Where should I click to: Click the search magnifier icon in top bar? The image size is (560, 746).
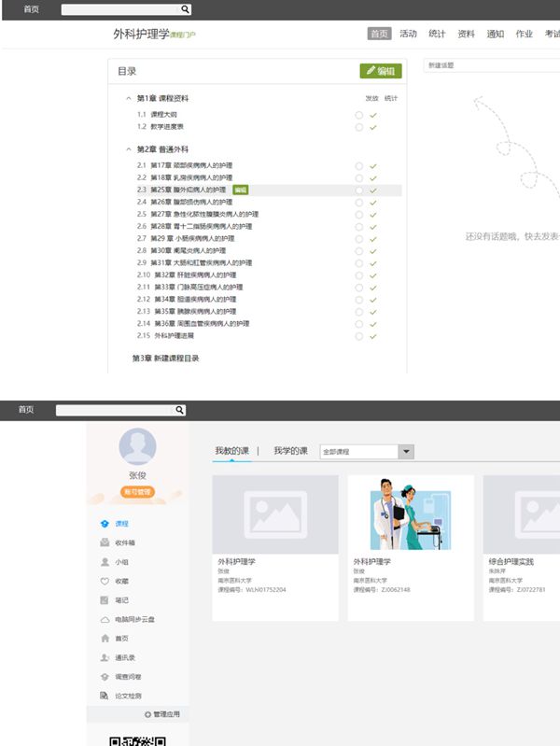coord(185,9)
